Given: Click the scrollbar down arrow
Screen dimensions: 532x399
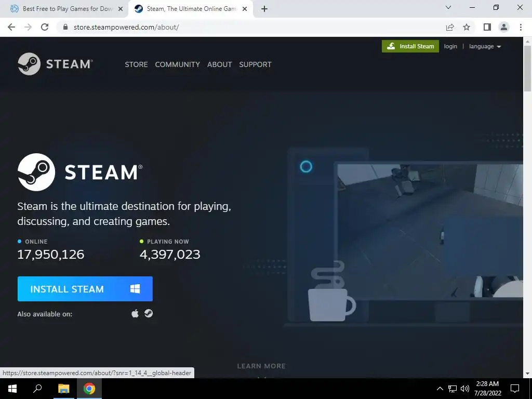Looking at the screenshot, I should [x=527, y=374].
